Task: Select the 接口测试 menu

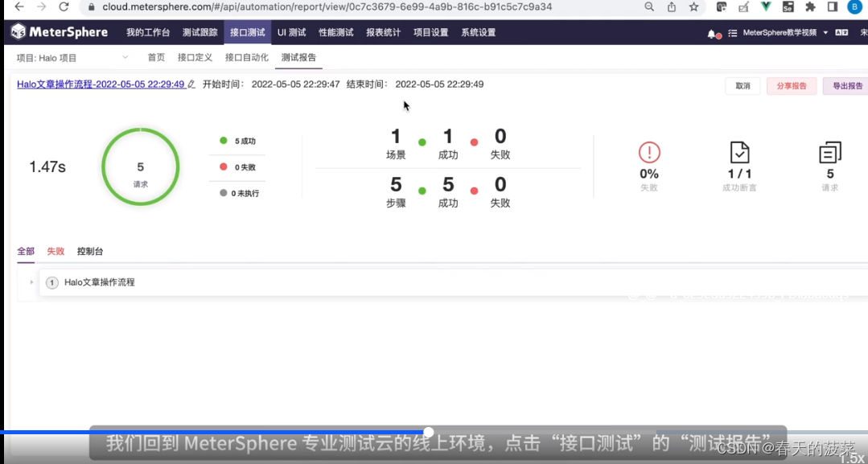Action: point(248,33)
